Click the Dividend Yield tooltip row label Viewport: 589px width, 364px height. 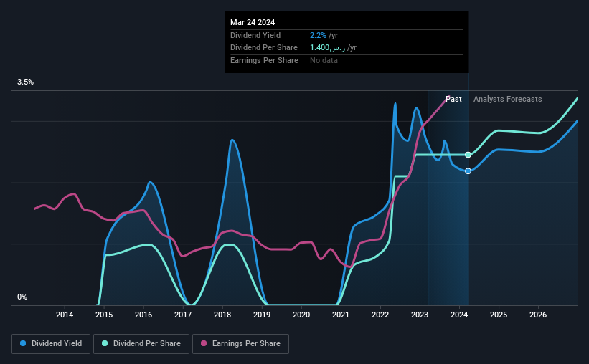pos(255,35)
